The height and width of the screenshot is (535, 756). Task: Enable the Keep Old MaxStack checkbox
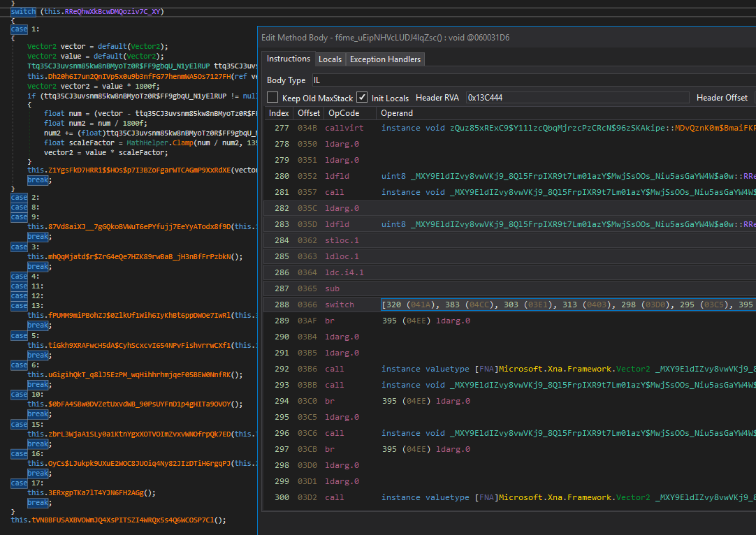tap(273, 98)
